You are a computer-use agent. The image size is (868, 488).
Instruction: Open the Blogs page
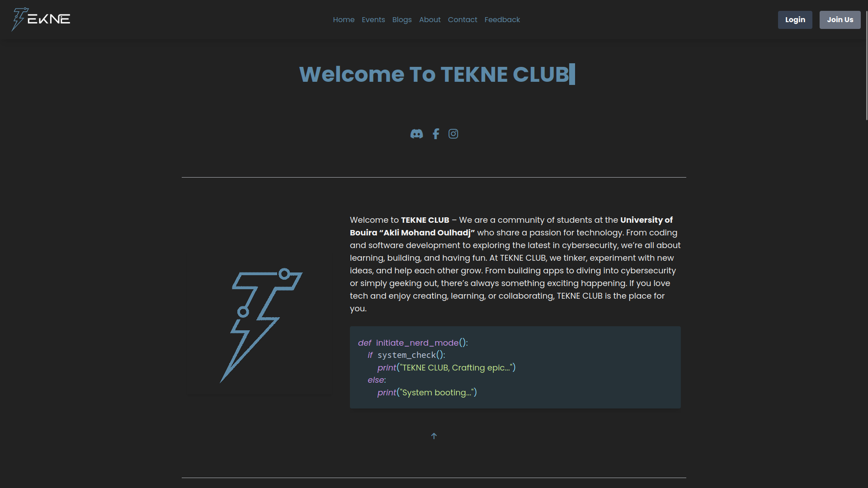[x=402, y=20]
